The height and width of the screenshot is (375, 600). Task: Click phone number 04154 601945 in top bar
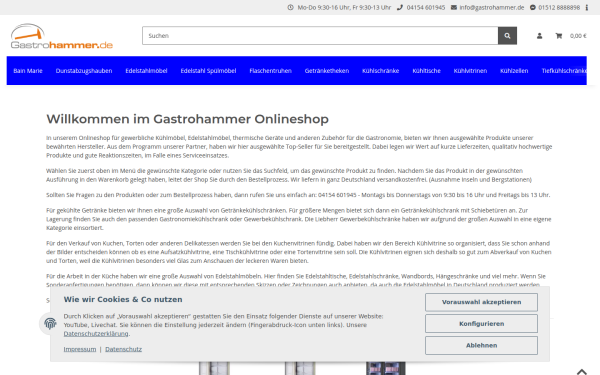(426, 7)
